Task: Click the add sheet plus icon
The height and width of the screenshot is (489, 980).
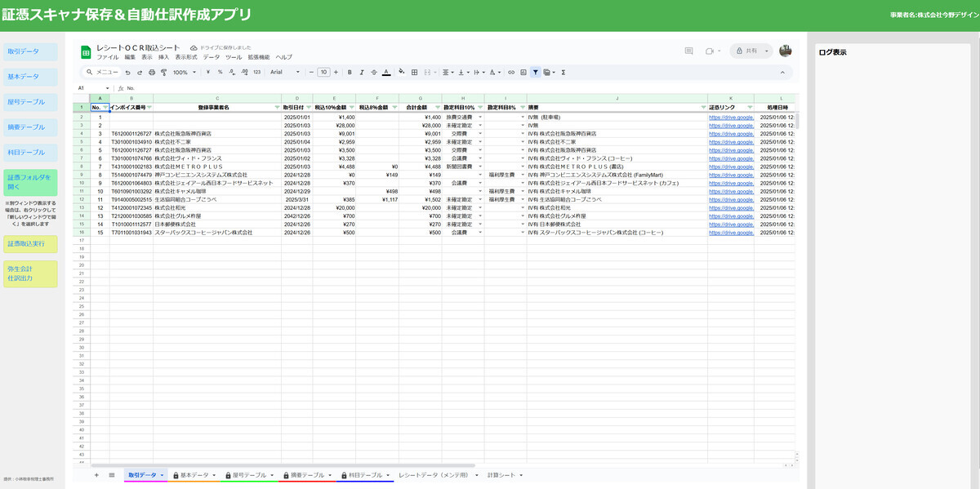Action: click(96, 474)
